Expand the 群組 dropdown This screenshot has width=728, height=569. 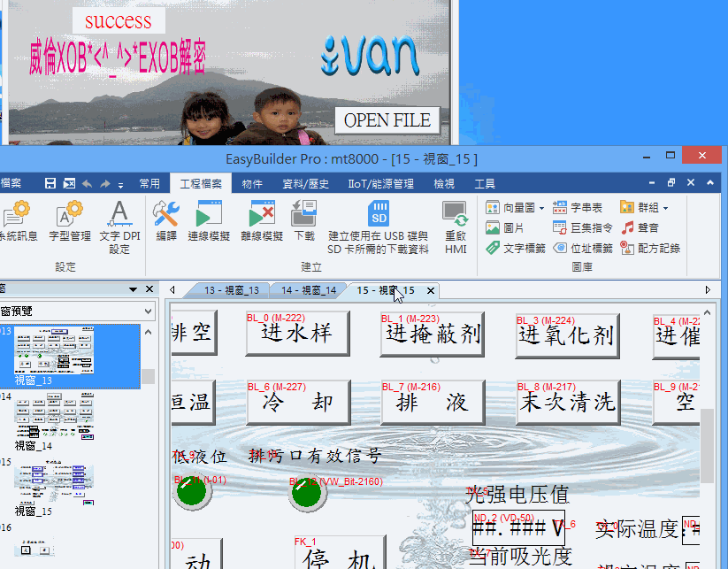tap(665, 207)
